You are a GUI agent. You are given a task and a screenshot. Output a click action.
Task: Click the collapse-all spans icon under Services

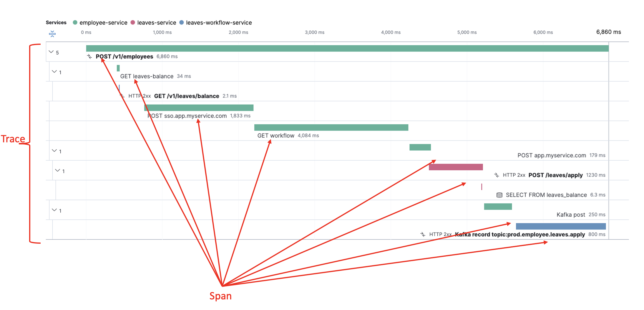point(52,34)
